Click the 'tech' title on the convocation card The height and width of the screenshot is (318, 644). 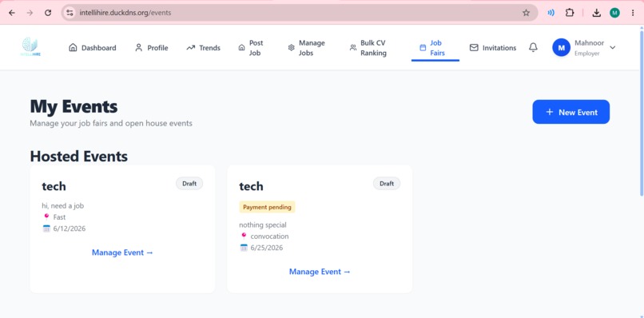[x=251, y=186]
